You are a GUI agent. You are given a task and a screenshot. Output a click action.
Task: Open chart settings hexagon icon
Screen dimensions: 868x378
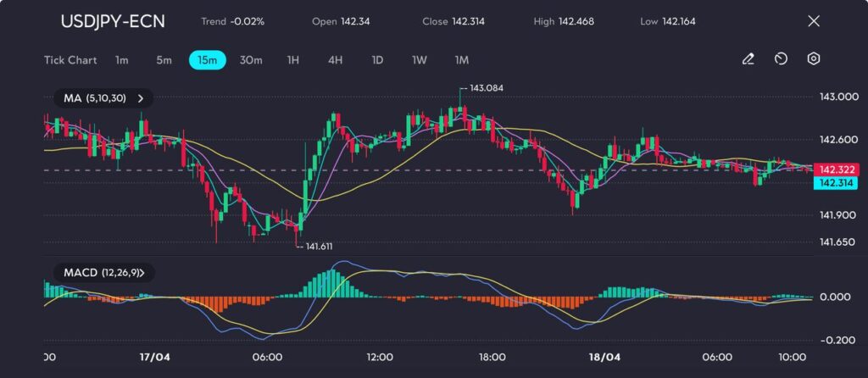pos(813,59)
